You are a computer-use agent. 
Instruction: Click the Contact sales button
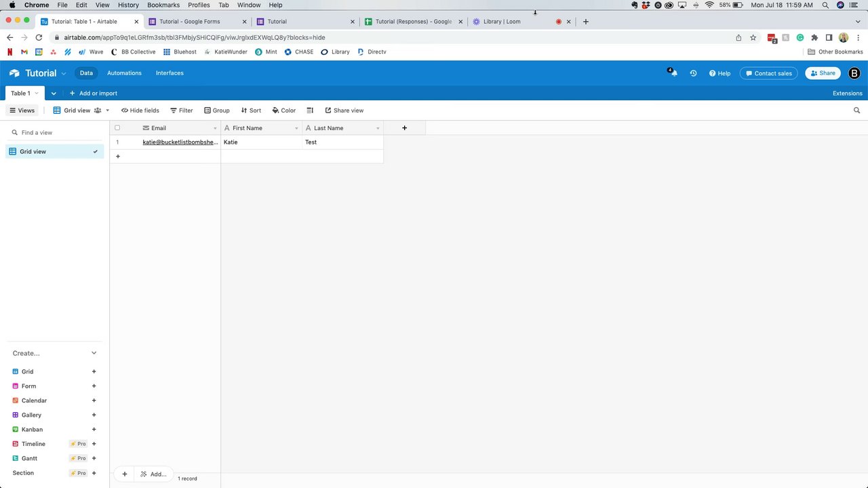tap(768, 73)
